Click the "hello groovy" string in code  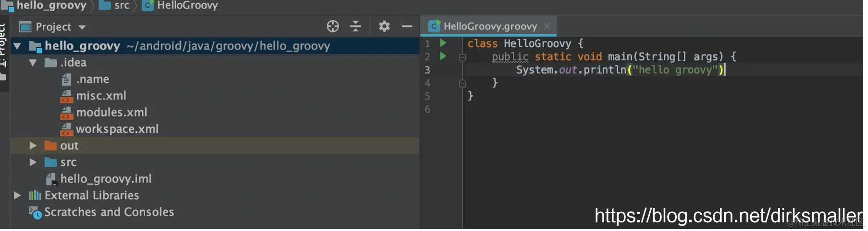pyautogui.click(x=675, y=70)
